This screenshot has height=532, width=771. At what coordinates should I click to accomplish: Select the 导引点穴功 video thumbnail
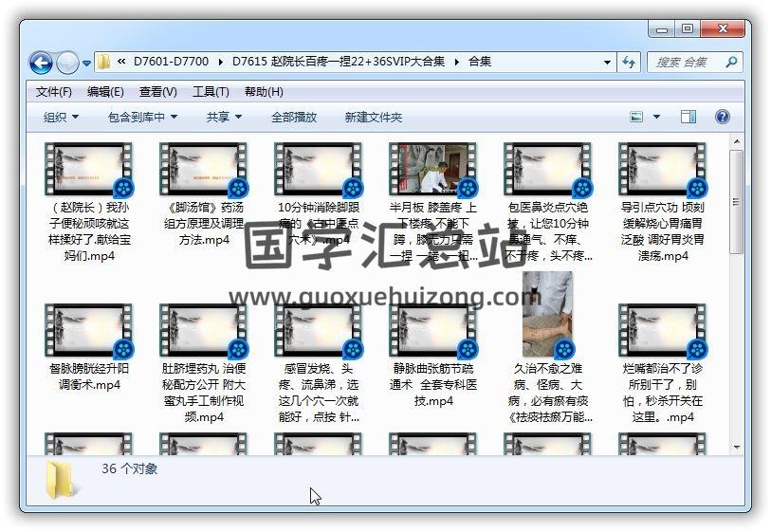pos(662,169)
